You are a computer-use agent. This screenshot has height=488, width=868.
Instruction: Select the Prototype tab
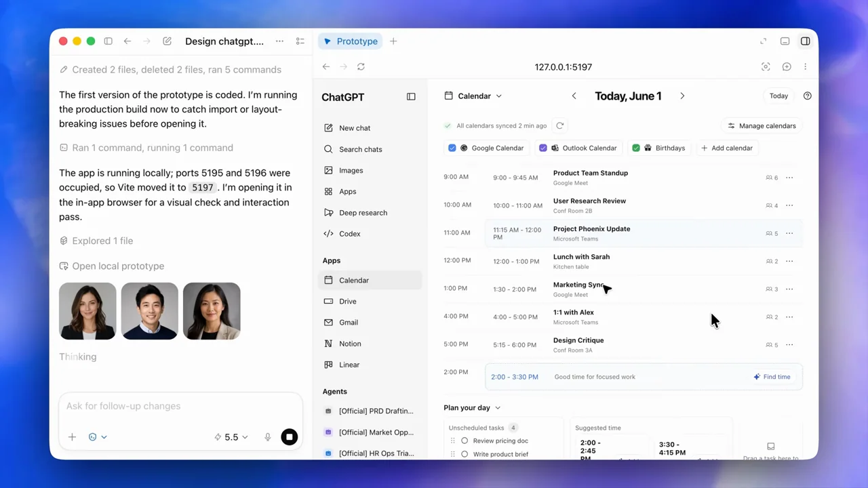pos(351,41)
